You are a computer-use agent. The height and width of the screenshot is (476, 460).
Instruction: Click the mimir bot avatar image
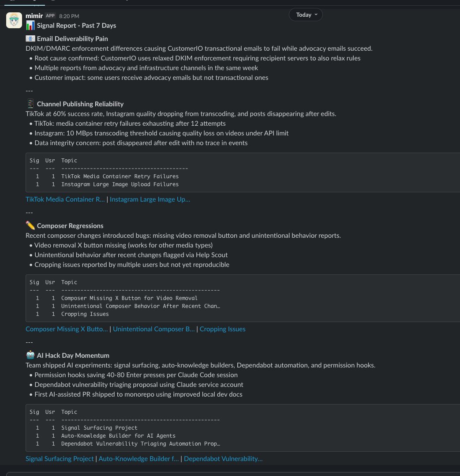tap(14, 20)
